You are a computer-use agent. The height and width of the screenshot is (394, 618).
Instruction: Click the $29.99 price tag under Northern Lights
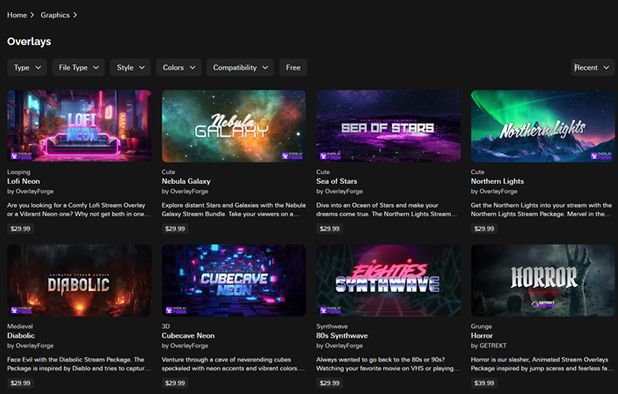[x=484, y=229]
